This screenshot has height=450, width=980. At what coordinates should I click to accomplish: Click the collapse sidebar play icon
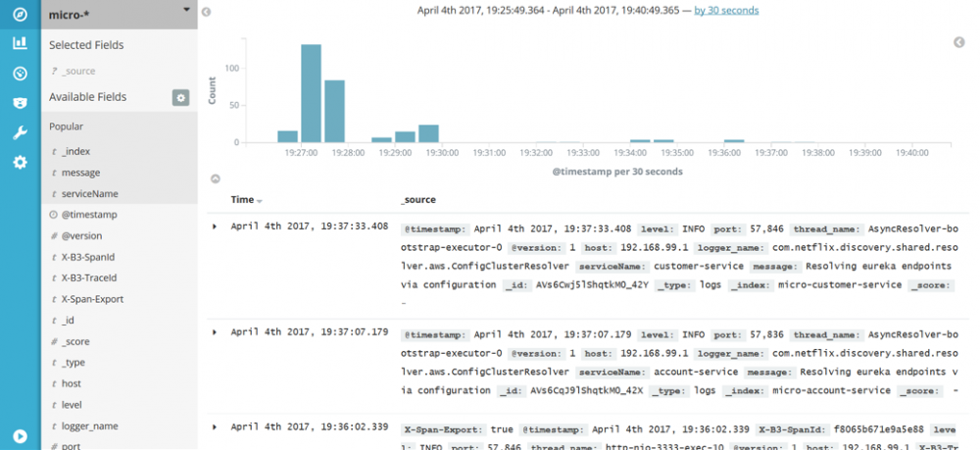pos(20,436)
